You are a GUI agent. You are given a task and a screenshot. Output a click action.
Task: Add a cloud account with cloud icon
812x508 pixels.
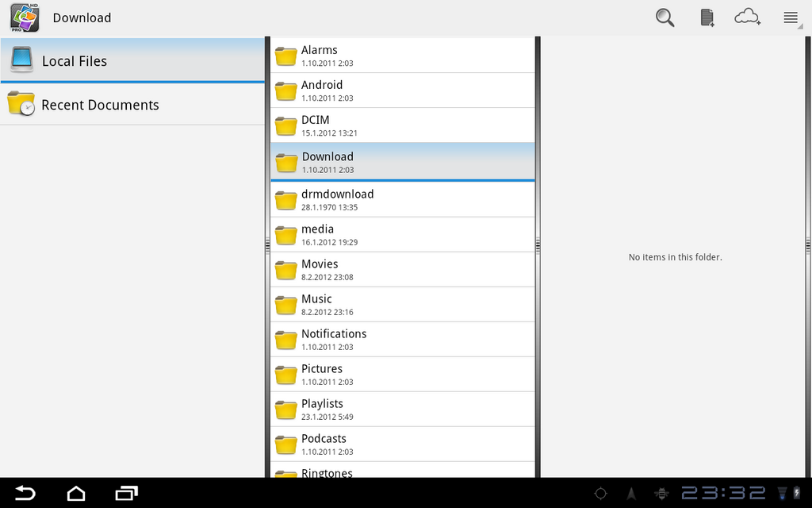click(x=748, y=17)
